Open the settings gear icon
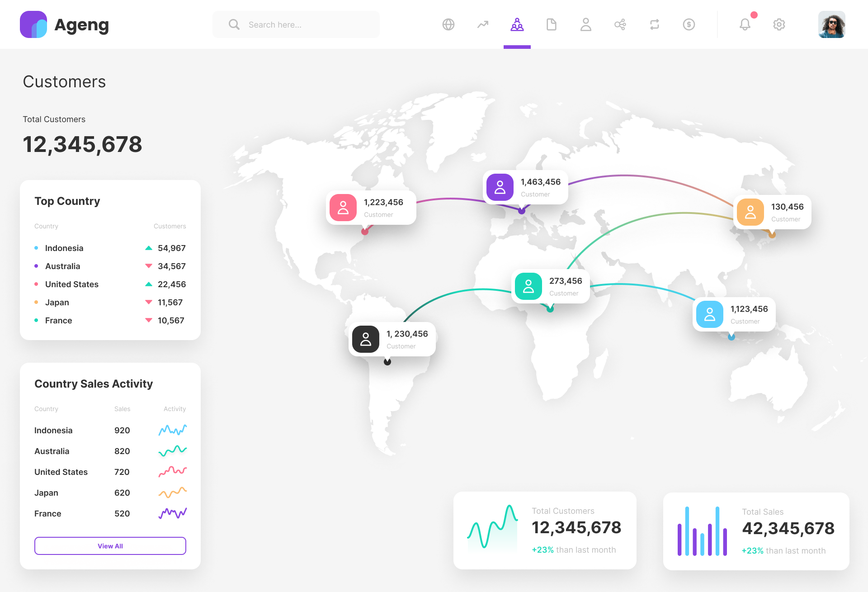 click(779, 24)
